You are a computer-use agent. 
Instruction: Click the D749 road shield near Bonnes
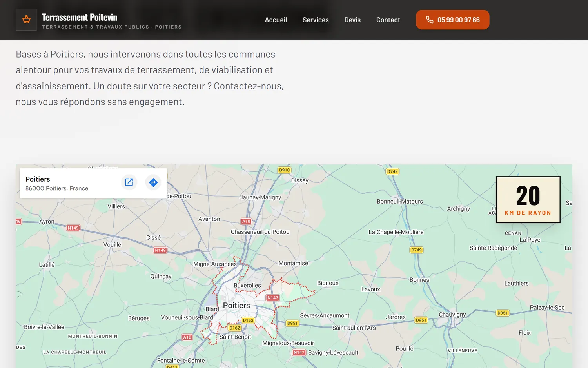pyautogui.click(x=416, y=250)
